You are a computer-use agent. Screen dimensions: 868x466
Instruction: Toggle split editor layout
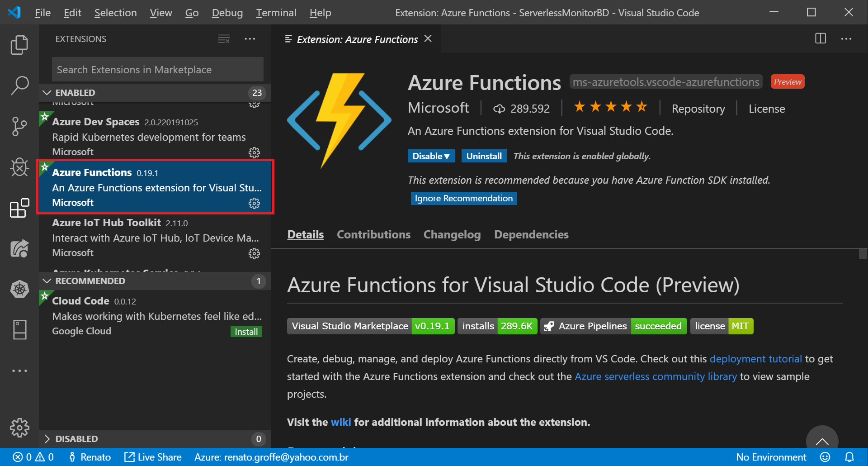(820, 38)
